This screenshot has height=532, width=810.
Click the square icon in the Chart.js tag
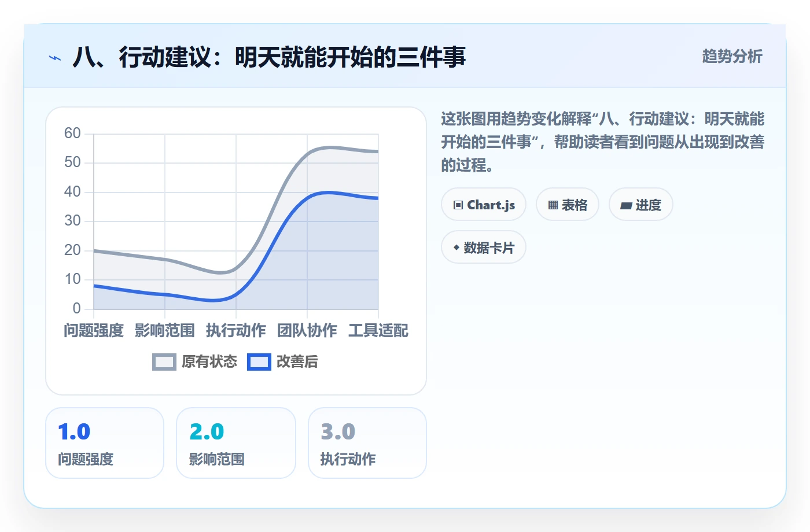[458, 205]
